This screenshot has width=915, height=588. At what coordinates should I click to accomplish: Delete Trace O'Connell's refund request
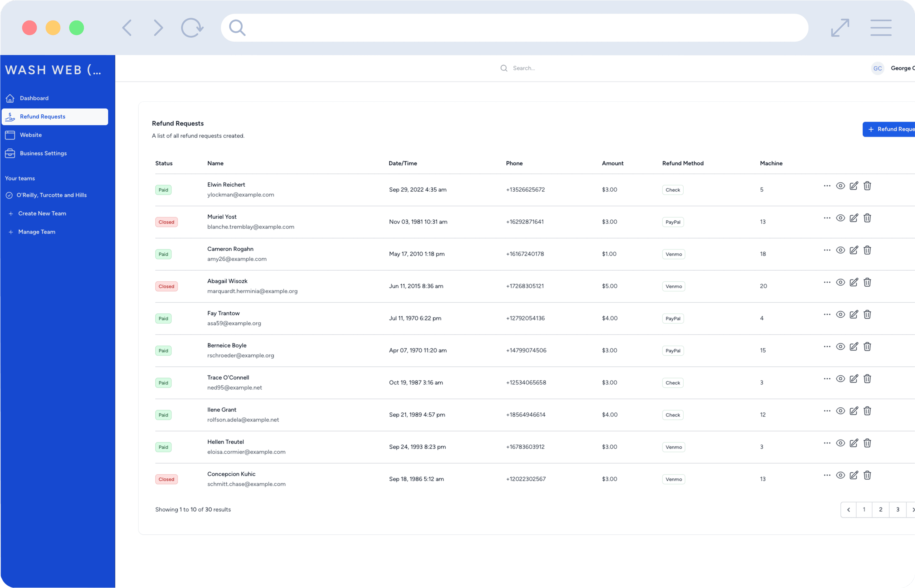[x=867, y=379]
